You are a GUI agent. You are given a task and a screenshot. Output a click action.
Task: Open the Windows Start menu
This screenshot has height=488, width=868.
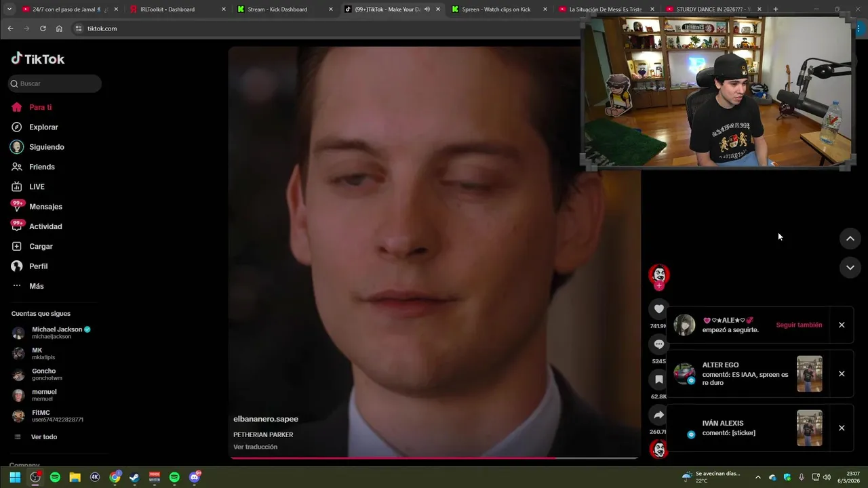click(x=15, y=477)
